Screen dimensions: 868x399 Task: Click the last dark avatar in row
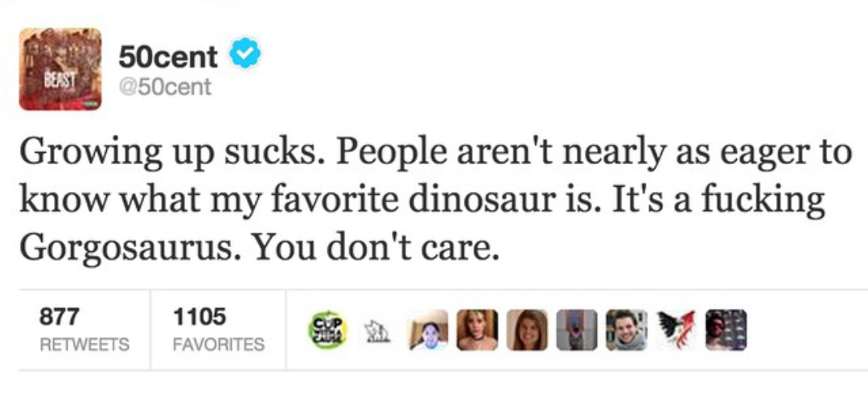(726, 330)
